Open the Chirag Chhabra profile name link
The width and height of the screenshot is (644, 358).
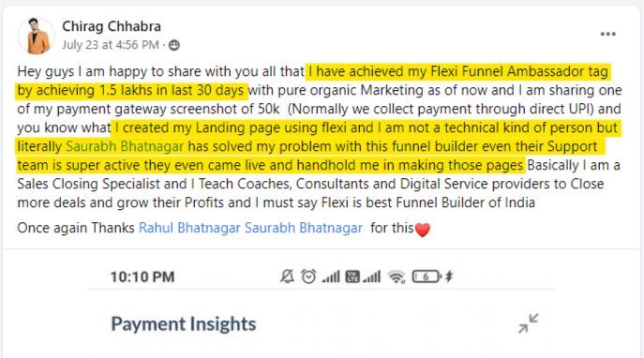pos(112,26)
